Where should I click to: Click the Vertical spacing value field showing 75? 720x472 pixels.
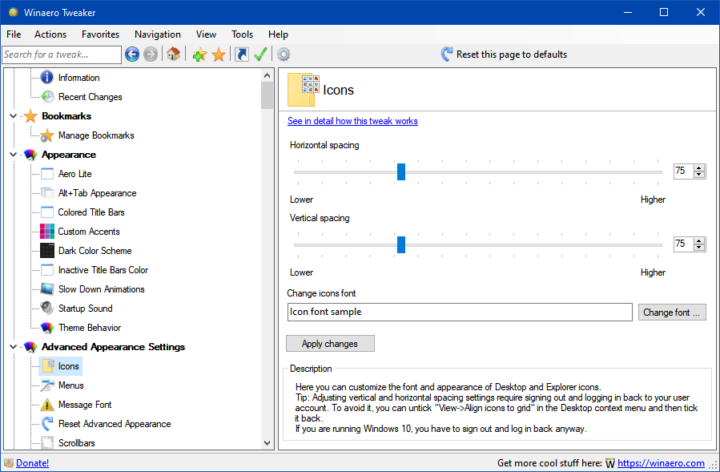[x=684, y=244]
